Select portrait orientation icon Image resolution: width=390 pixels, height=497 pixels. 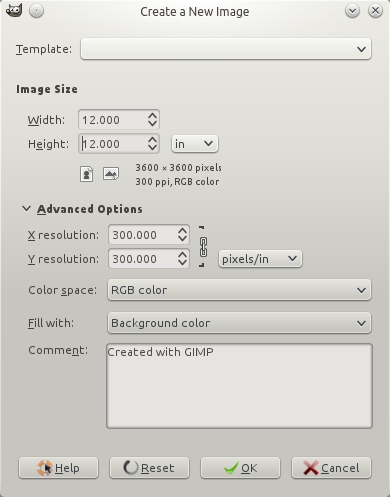tap(87, 174)
